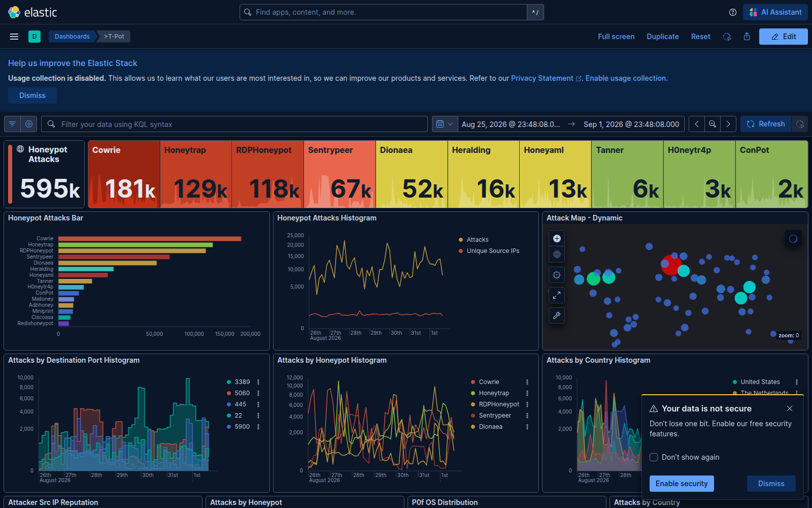Open the Elastic home logo
The width and height of the screenshot is (812, 508).
click(32, 12)
